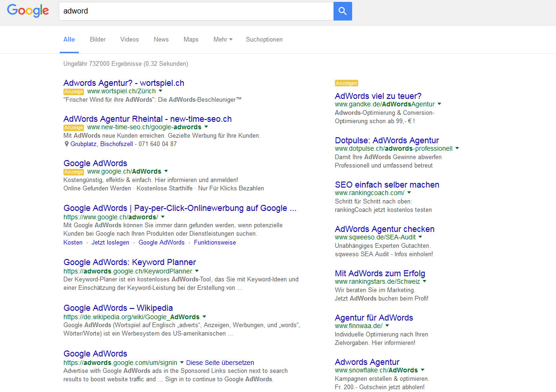The width and height of the screenshot is (556, 392).
Task: Switch to the Maps tab
Action: pyautogui.click(x=191, y=39)
